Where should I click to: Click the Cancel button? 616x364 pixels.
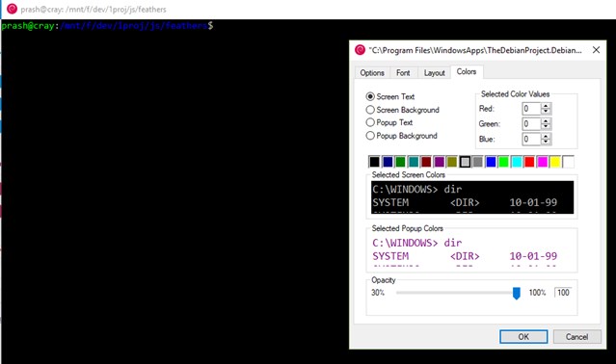pos(576,336)
